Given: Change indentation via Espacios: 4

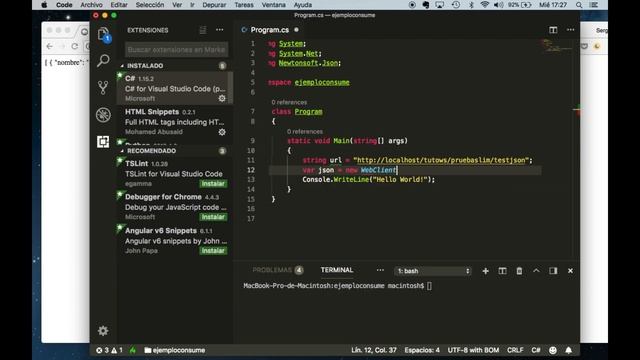Looking at the screenshot, I should pyautogui.click(x=422, y=350).
